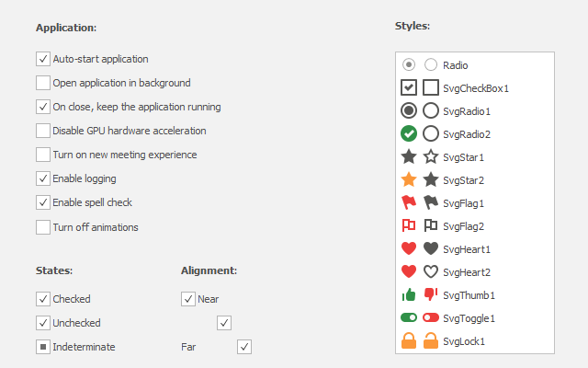Turn off Enable spell check
This screenshot has height=368, width=588.
[x=43, y=202]
